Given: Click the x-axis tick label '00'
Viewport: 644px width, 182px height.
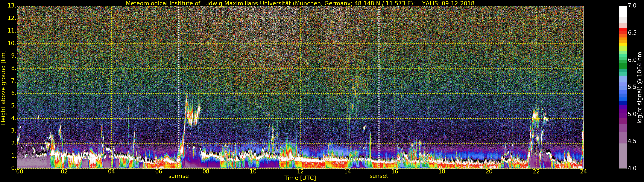Looking at the screenshot, I should pos(20,172).
